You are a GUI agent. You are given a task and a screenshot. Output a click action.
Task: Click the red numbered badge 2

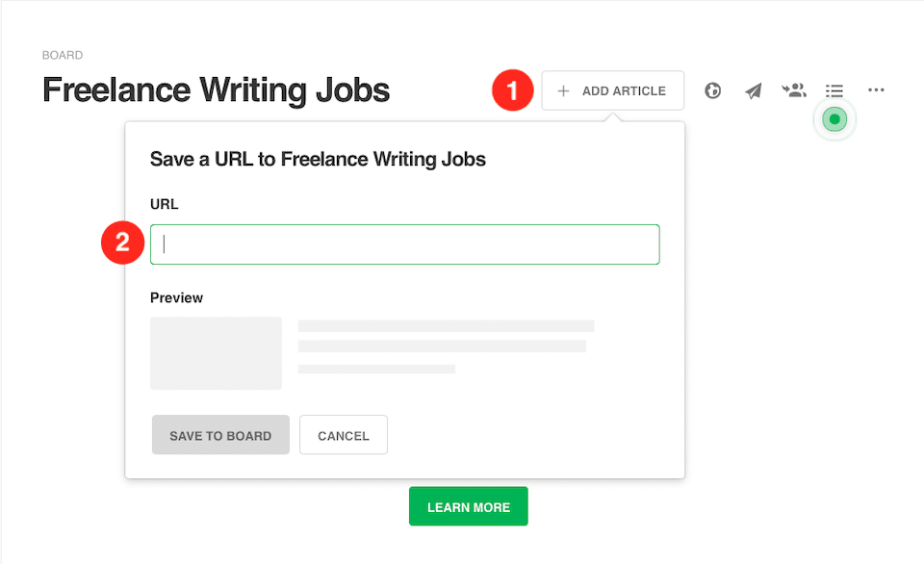point(121,243)
